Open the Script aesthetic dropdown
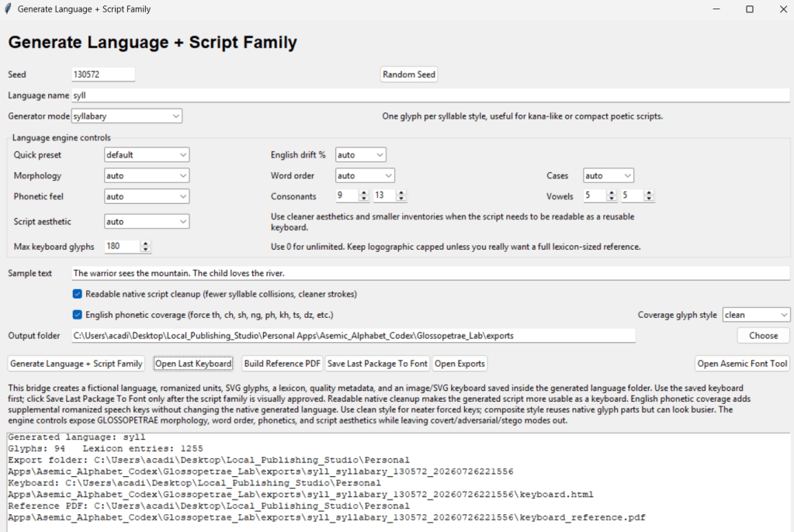This screenshot has height=532, width=794. coord(147,222)
